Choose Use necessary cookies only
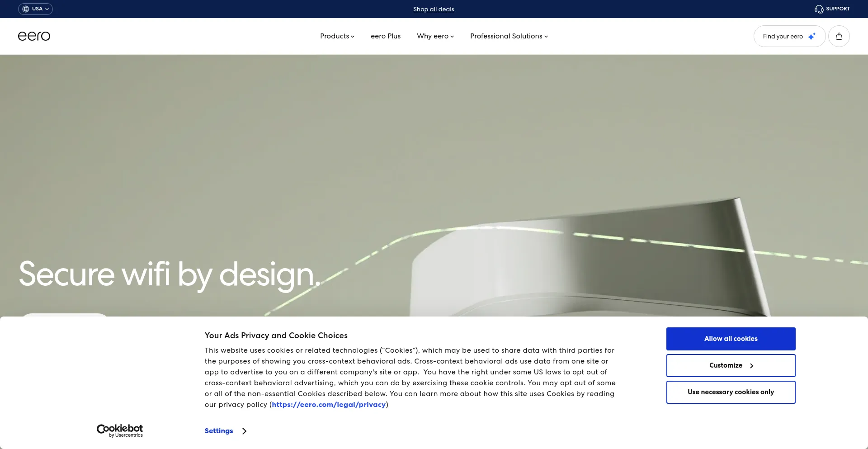The image size is (868, 449). 731,392
